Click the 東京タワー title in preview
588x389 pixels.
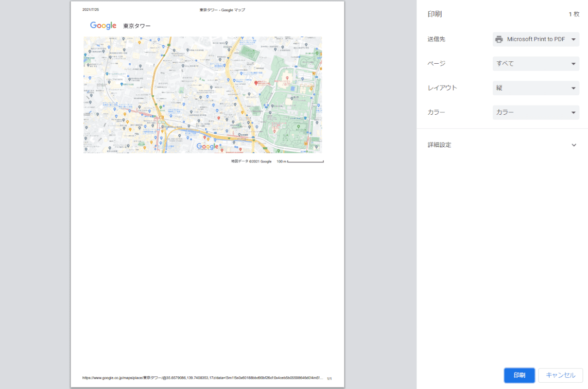(137, 26)
